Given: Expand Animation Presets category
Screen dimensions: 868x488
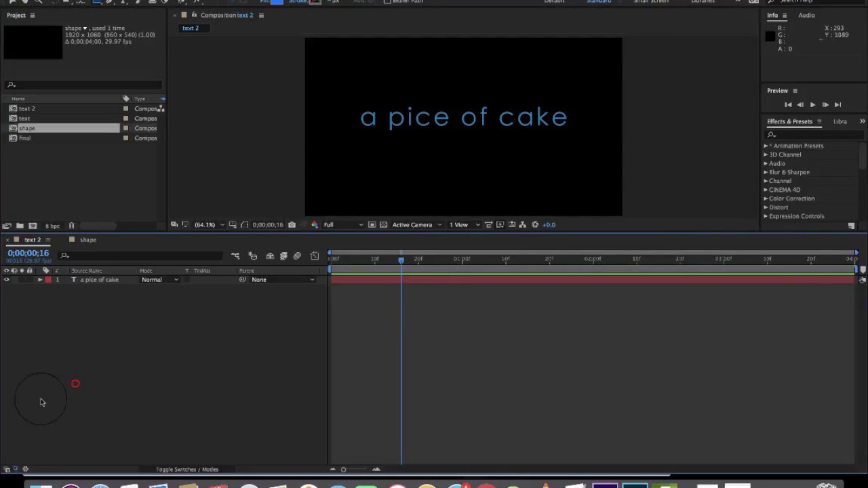Looking at the screenshot, I should tap(766, 146).
